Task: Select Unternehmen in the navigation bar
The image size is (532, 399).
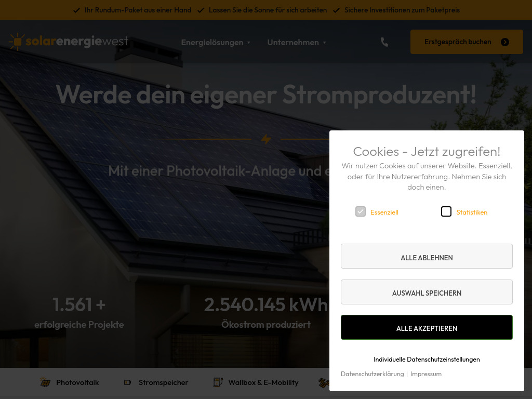Action: tap(292, 42)
